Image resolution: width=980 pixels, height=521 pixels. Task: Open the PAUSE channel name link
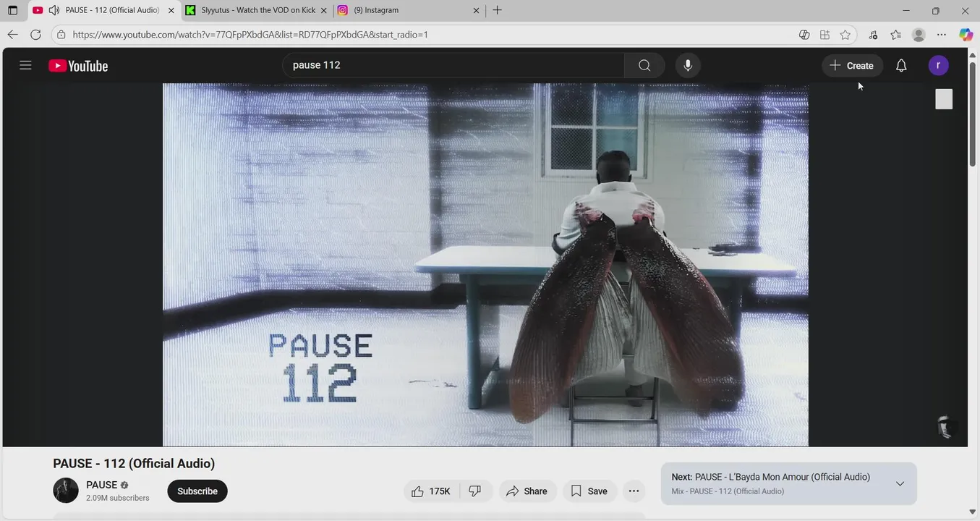tap(101, 485)
